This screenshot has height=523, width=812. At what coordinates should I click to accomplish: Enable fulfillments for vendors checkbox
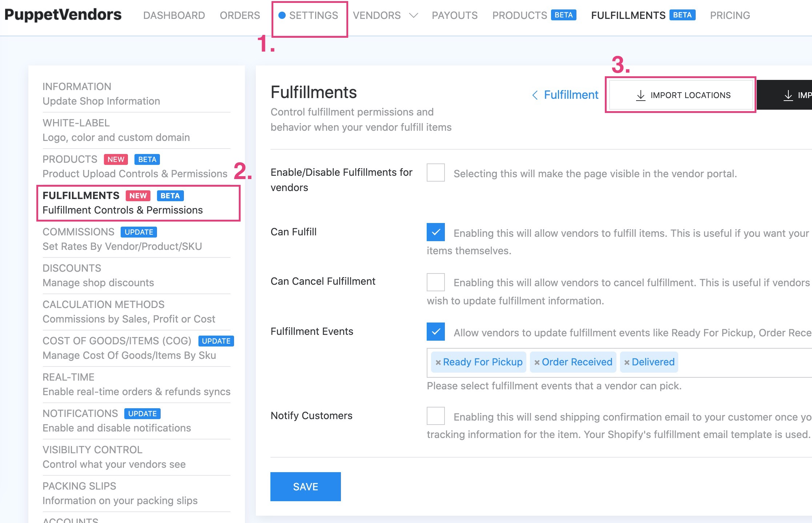436,173
